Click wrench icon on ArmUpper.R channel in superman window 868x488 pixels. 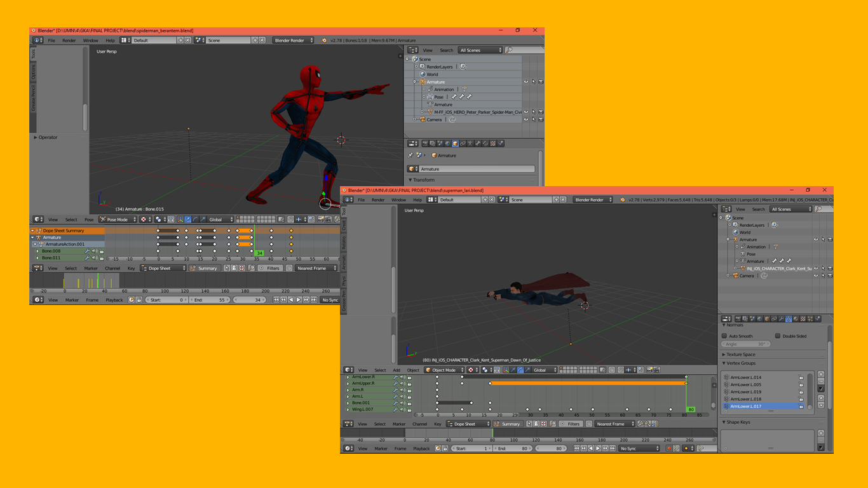[395, 383]
